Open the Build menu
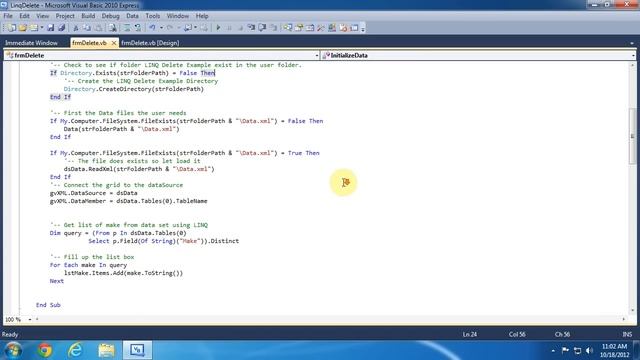The height and width of the screenshot is (360, 640). (88, 16)
